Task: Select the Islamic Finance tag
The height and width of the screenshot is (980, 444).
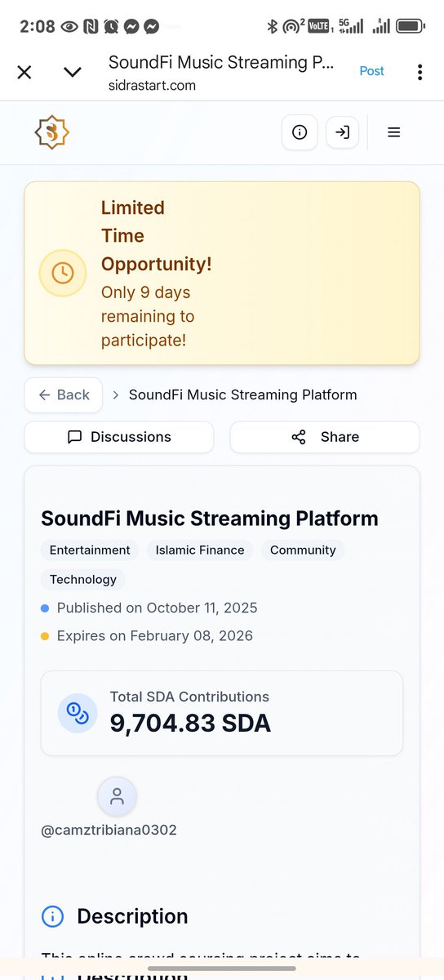Action: [x=200, y=550]
